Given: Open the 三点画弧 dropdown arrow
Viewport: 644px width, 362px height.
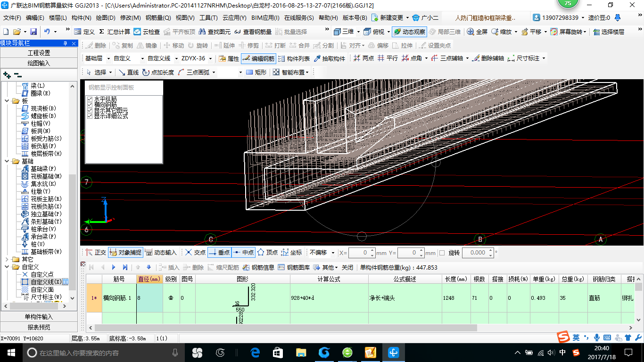Looking at the screenshot, I should [x=214, y=72].
